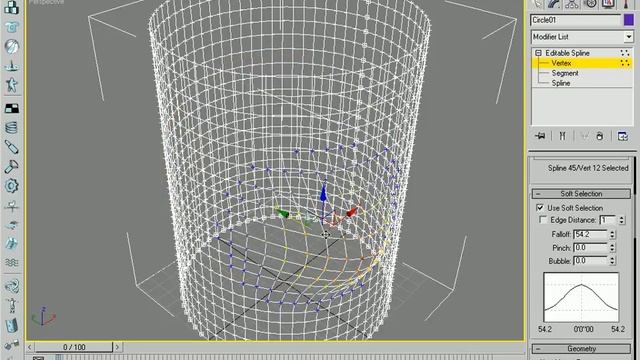The width and height of the screenshot is (640, 360).
Task: Open the Utilities command panel tab
Action: 626,4
